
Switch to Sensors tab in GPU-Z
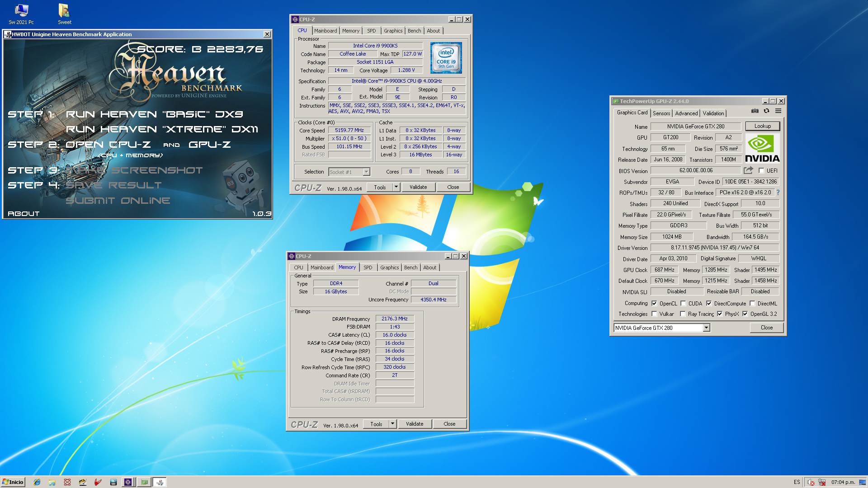(x=661, y=113)
